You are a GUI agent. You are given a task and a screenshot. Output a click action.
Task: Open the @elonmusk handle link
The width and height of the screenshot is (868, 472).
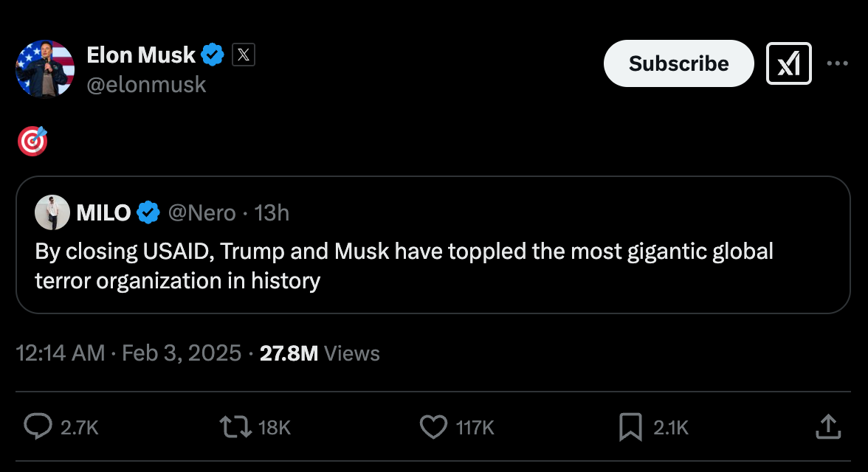pos(146,85)
